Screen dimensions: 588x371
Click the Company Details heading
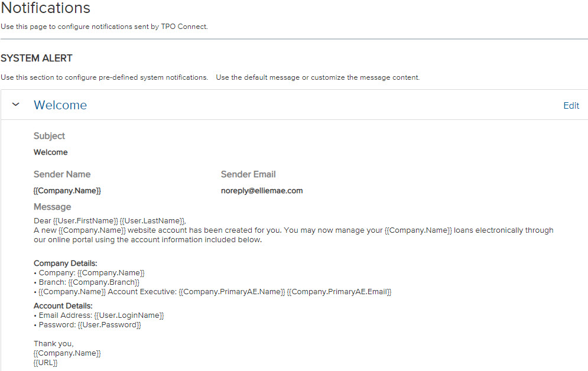(x=65, y=263)
